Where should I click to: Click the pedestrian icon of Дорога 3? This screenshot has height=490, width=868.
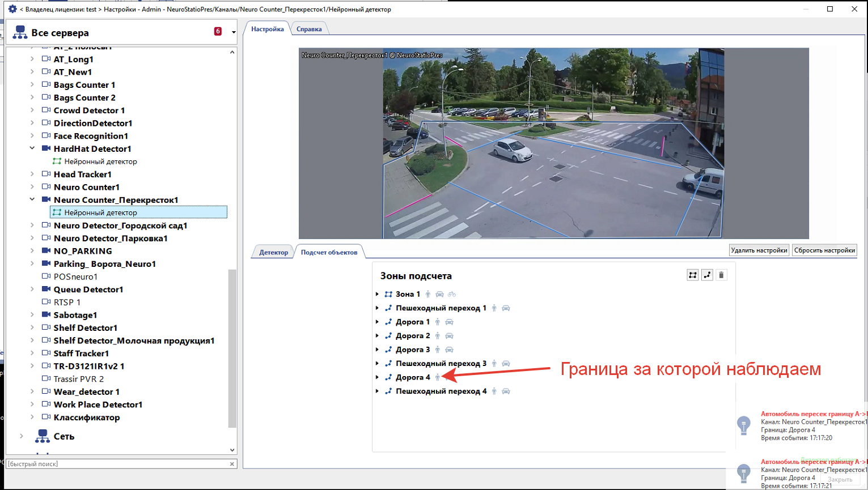tap(438, 350)
